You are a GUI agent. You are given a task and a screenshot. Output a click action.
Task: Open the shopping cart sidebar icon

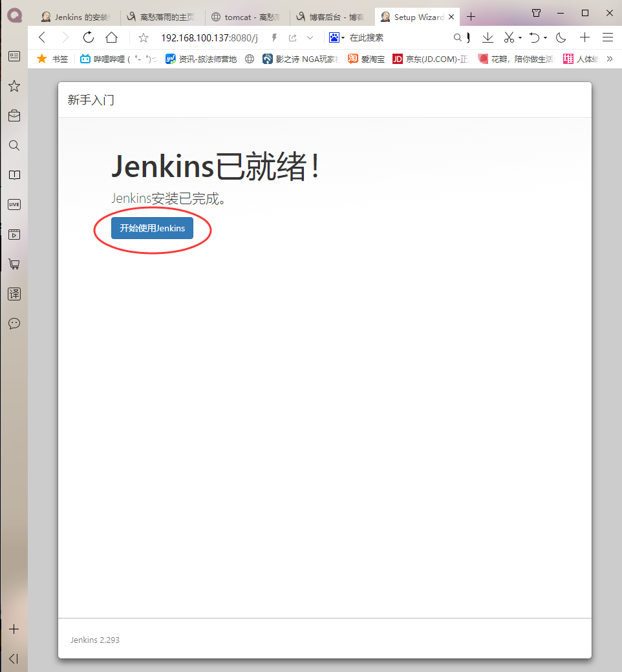click(14, 264)
